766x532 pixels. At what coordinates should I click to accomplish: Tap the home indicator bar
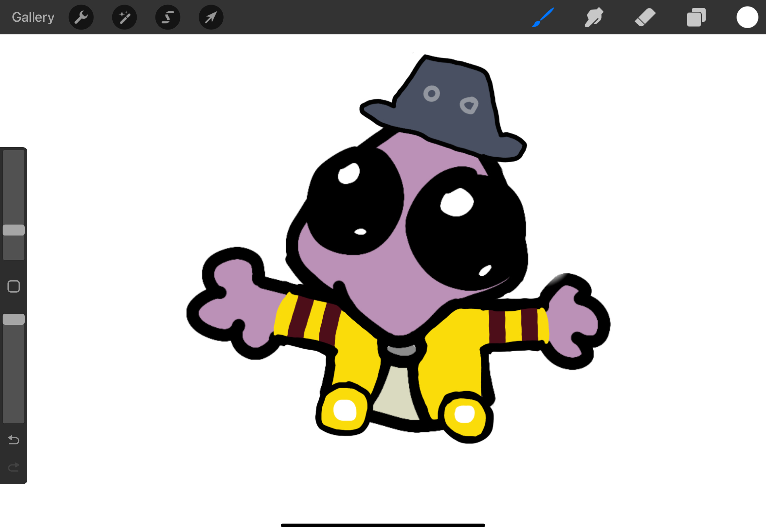click(x=383, y=525)
